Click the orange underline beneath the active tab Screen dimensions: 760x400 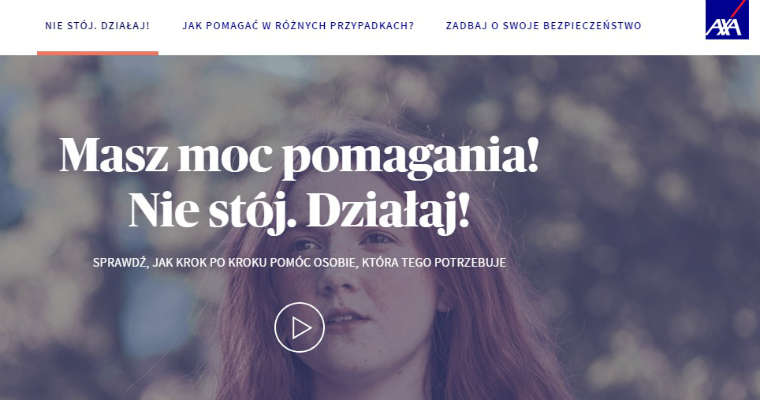[97, 53]
